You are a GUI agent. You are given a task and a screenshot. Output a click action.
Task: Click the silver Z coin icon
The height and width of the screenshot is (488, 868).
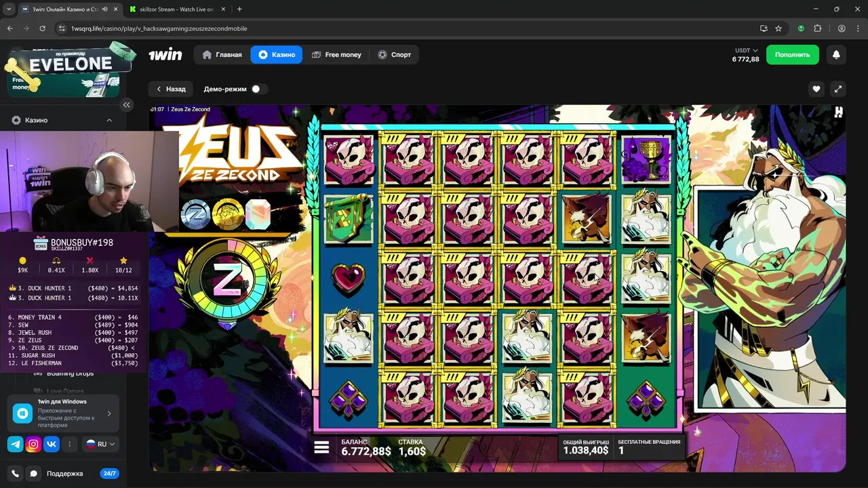[195, 214]
